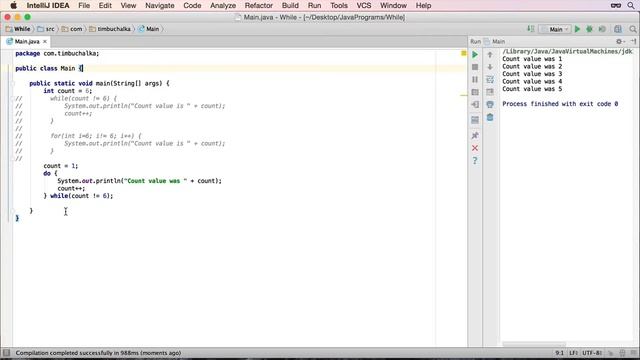Screen dimensions: 640x360
Task: Run with coverage icon in top toolbar
Action: (x=602, y=29)
